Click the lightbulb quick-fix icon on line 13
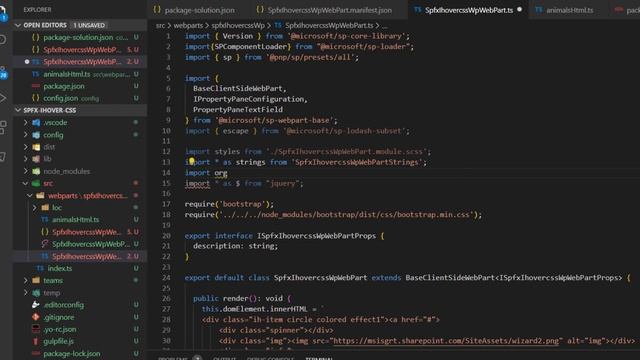Image resolution: width=640 pixels, height=360 pixels. [x=191, y=162]
